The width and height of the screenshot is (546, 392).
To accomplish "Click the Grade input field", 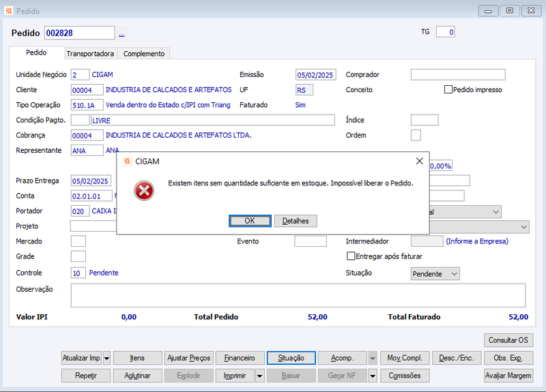I will [78, 256].
